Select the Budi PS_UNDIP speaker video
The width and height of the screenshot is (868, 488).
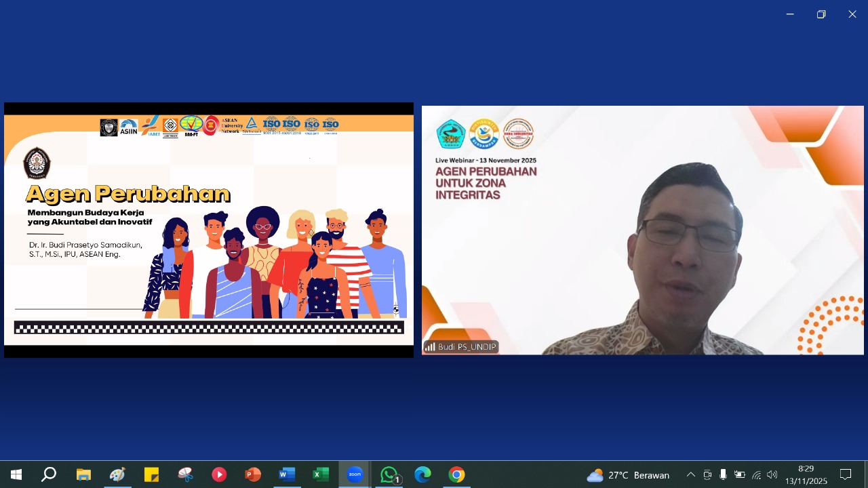[642, 230]
